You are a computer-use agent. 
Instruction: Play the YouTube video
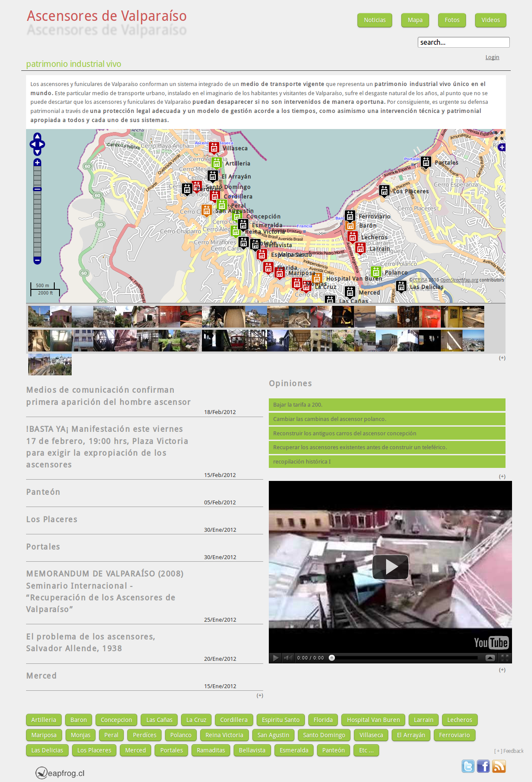pyautogui.click(x=390, y=567)
